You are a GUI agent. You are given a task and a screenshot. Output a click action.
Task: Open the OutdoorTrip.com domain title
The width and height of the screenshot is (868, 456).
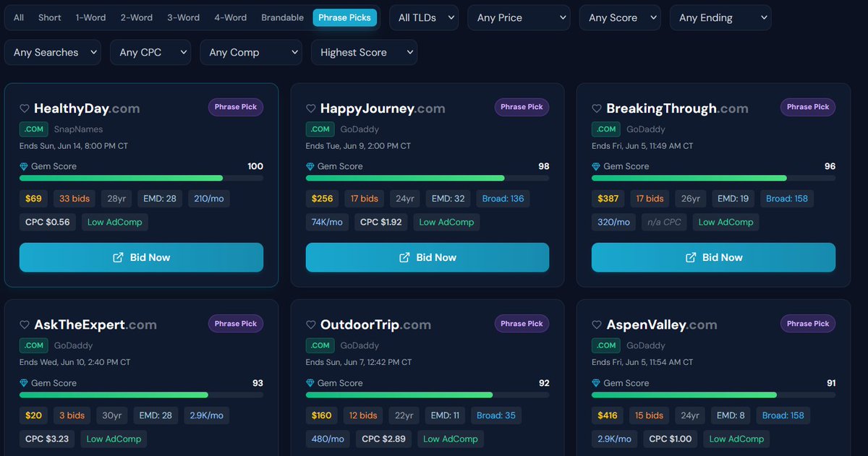point(376,325)
